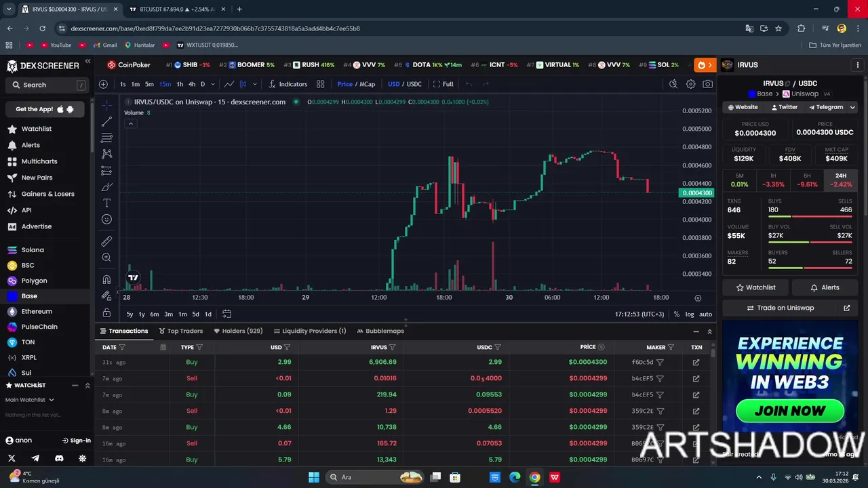Expand the chart style dropdown

(255, 84)
